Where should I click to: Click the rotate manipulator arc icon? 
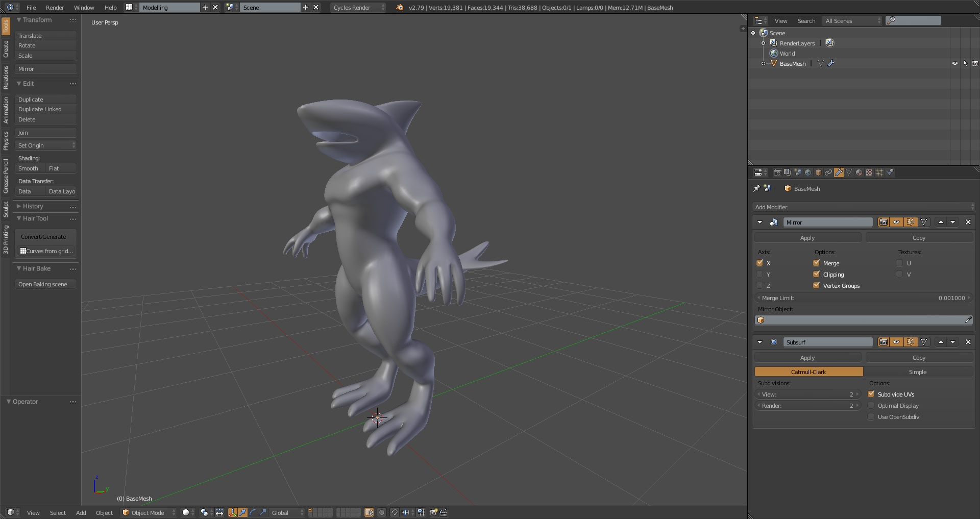[x=253, y=512]
